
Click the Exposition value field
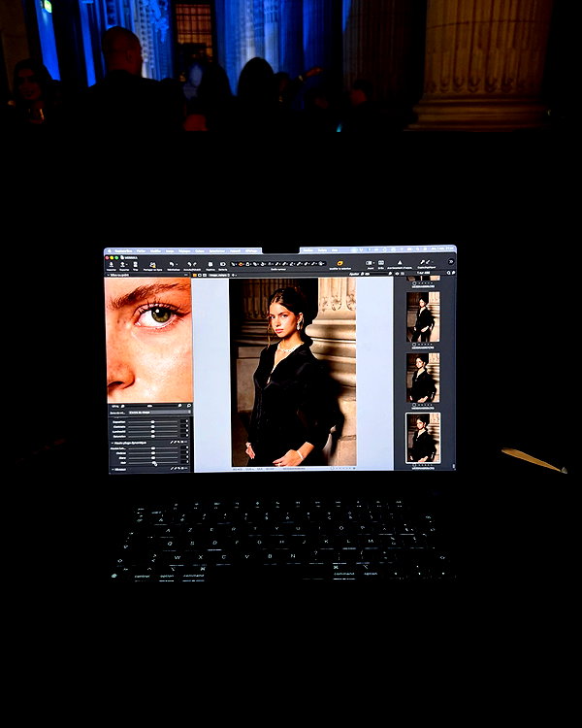click(183, 421)
